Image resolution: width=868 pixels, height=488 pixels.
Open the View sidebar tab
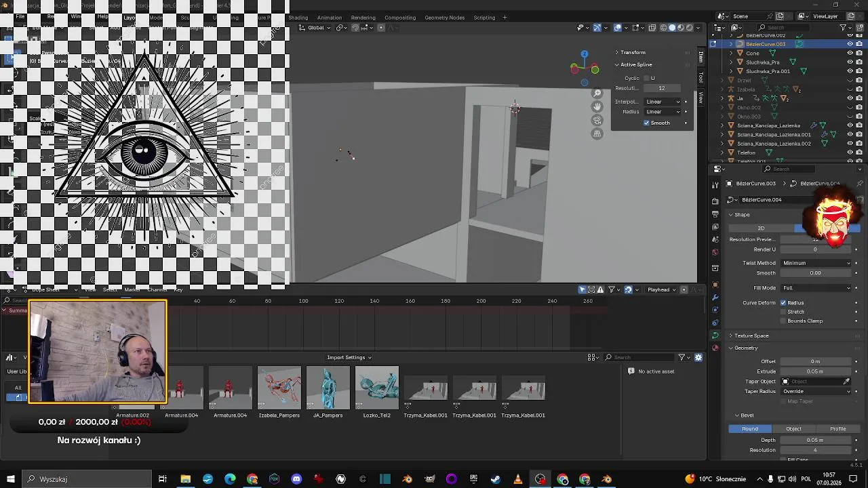(701, 98)
